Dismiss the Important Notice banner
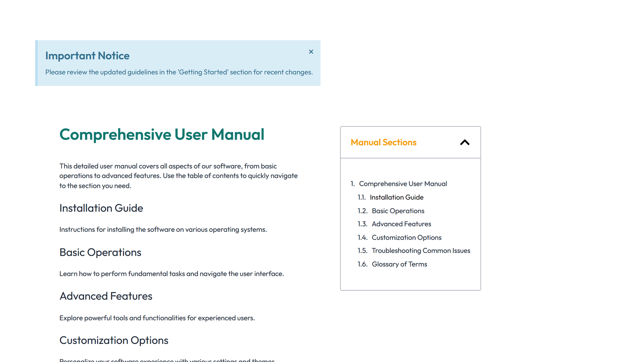Viewport: 644px width, 362px height. click(311, 51)
